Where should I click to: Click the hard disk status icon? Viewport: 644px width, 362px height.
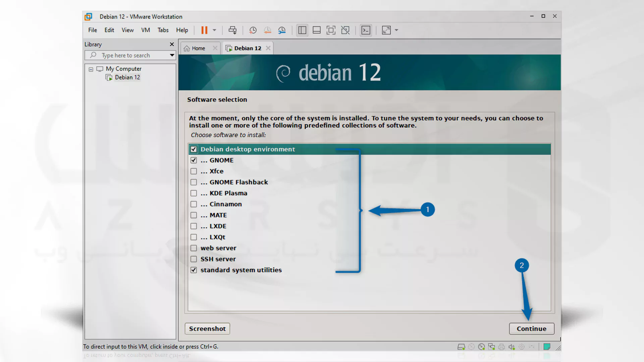tap(461, 347)
